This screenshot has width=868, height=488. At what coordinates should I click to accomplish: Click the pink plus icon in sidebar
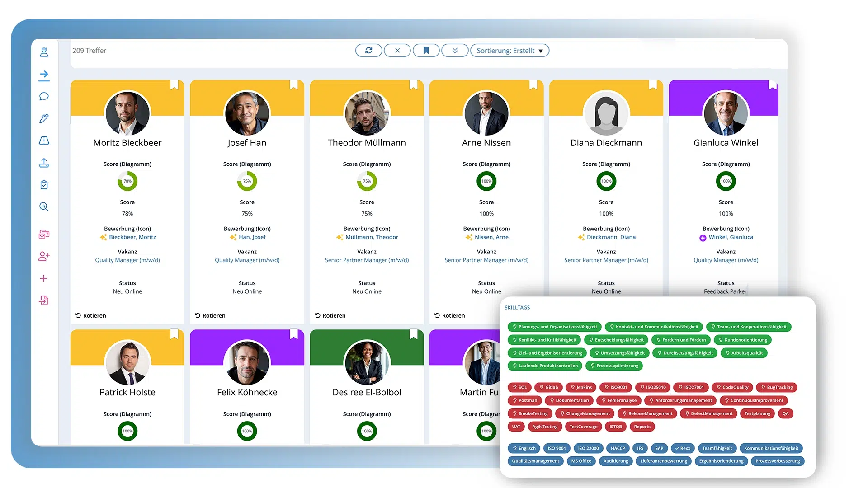click(x=44, y=278)
